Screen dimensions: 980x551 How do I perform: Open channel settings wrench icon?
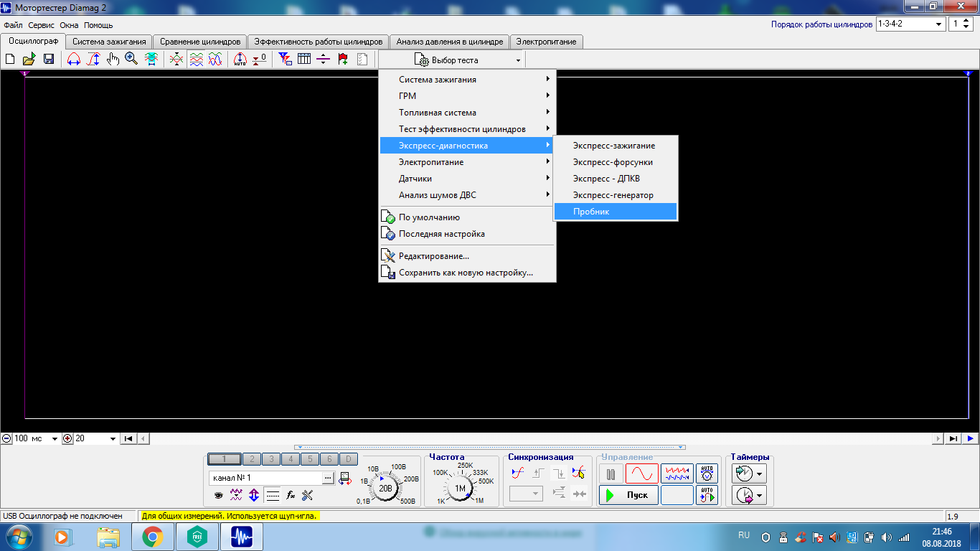(308, 495)
